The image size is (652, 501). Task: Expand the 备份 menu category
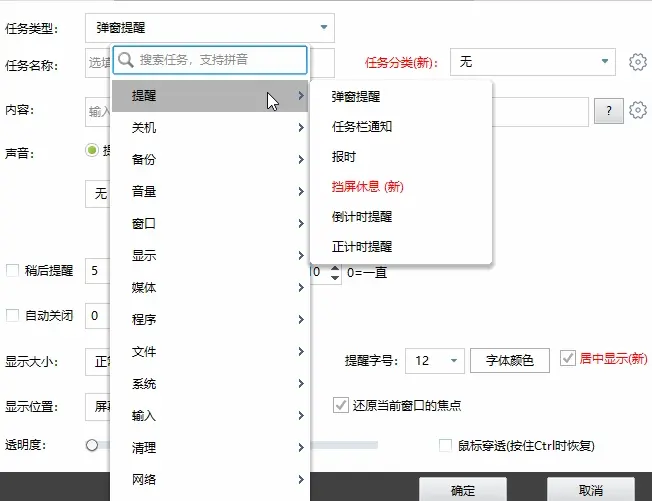coord(210,160)
